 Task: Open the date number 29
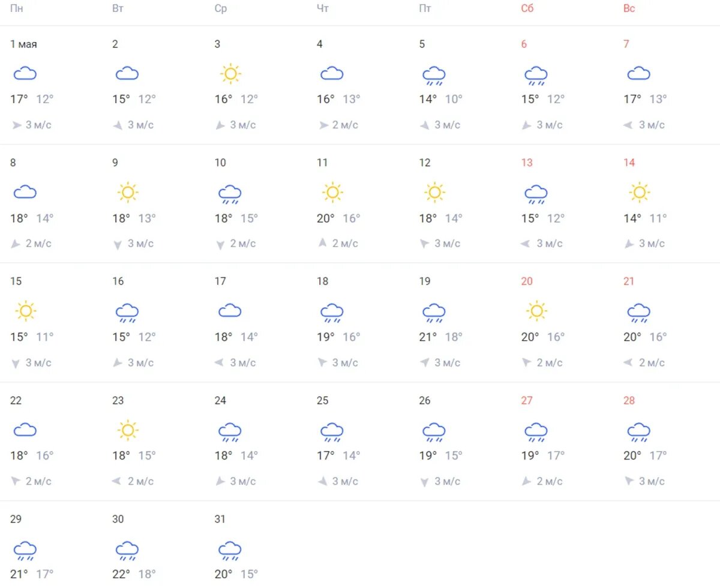pos(16,519)
